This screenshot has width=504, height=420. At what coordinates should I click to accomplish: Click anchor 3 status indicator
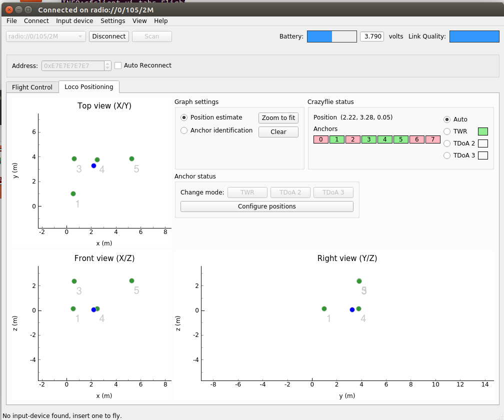pyautogui.click(x=369, y=139)
